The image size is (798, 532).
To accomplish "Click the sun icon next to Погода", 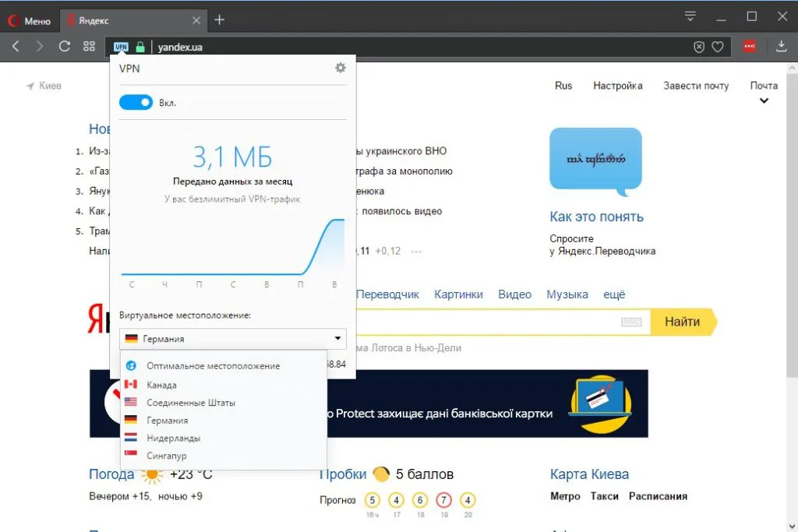I will [x=151, y=474].
